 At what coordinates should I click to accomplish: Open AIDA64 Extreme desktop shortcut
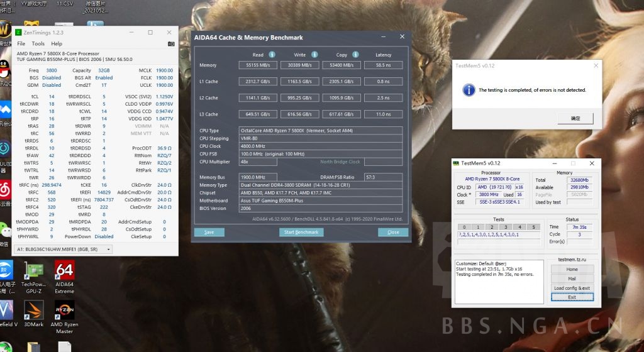[x=65, y=277]
